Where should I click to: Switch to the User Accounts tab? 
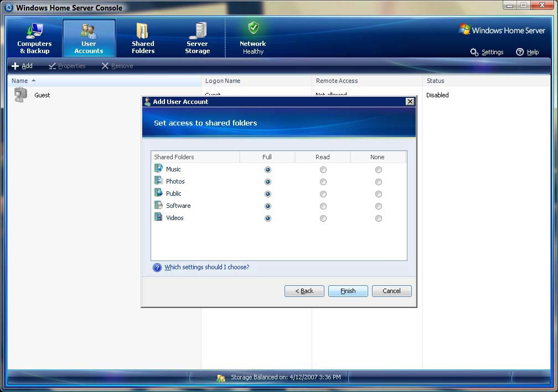click(89, 38)
